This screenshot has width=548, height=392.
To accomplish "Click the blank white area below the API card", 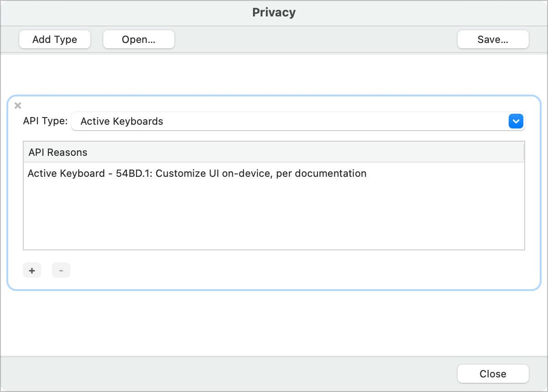I will (x=274, y=322).
